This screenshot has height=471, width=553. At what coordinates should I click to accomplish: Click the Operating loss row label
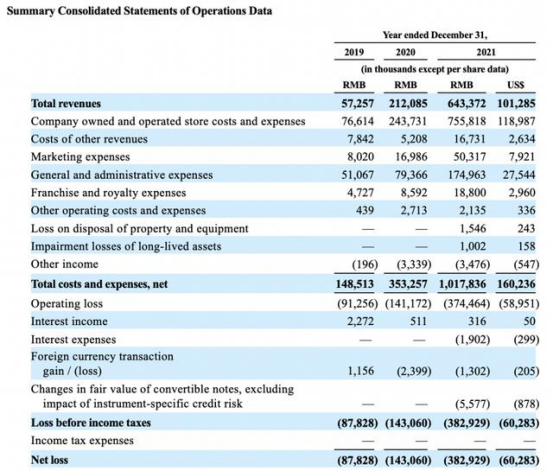tap(67, 303)
